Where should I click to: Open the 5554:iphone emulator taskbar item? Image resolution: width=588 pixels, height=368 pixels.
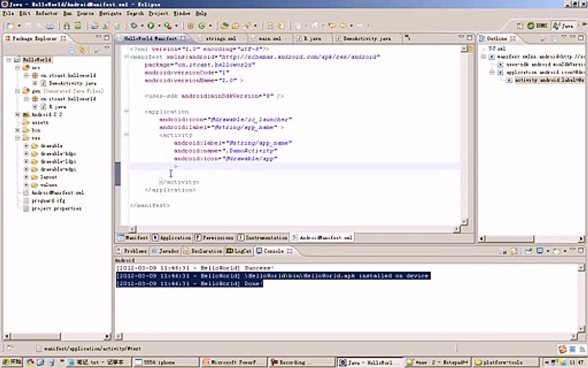tap(165, 362)
